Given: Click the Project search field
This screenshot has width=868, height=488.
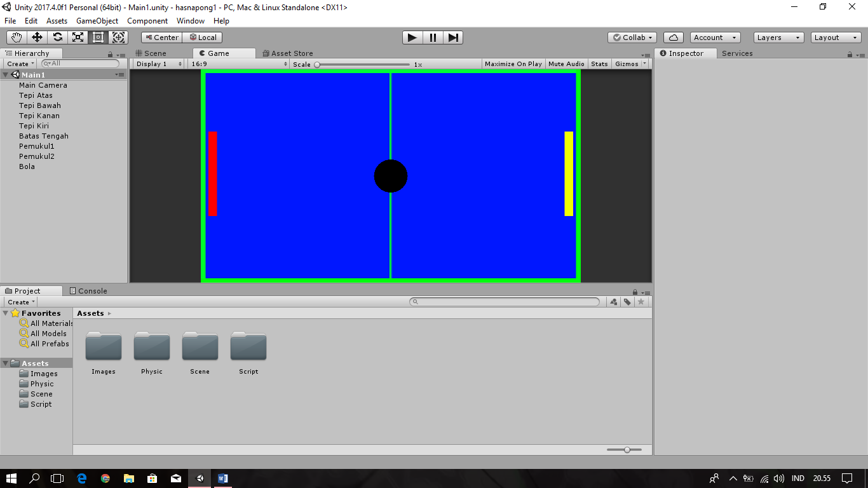Looking at the screenshot, I should pos(505,302).
